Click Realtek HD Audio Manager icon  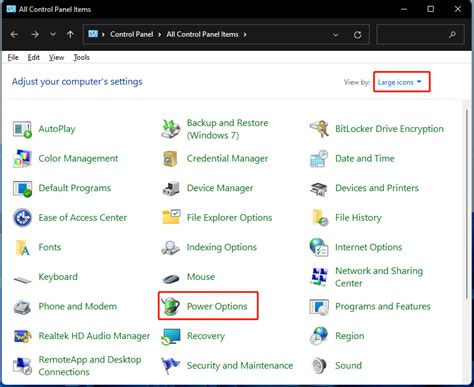22,336
